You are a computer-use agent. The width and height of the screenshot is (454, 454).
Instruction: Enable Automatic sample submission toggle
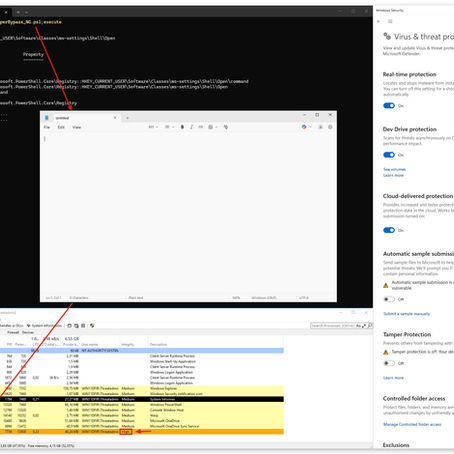coord(389,299)
